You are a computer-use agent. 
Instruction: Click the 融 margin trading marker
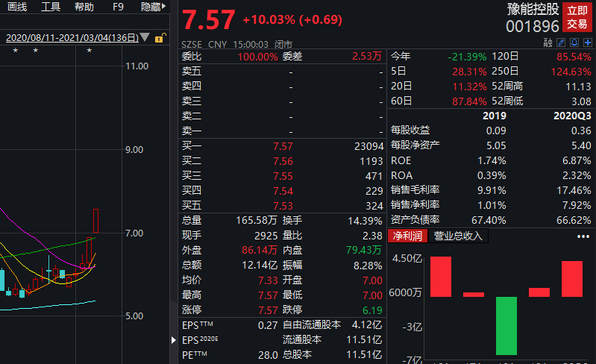point(548,43)
